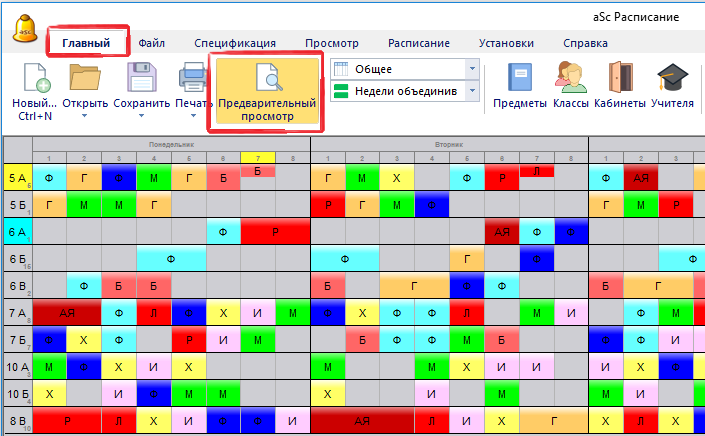Image resolution: width=705 pixels, height=436 pixels.
Task: Open the Расписание ribbon tab
Action: click(x=419, y=44)
